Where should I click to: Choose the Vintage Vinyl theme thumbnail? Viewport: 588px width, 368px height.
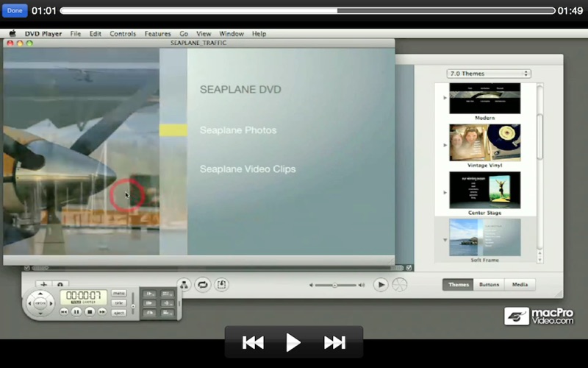pyautogui.click(x=485, y=143)
